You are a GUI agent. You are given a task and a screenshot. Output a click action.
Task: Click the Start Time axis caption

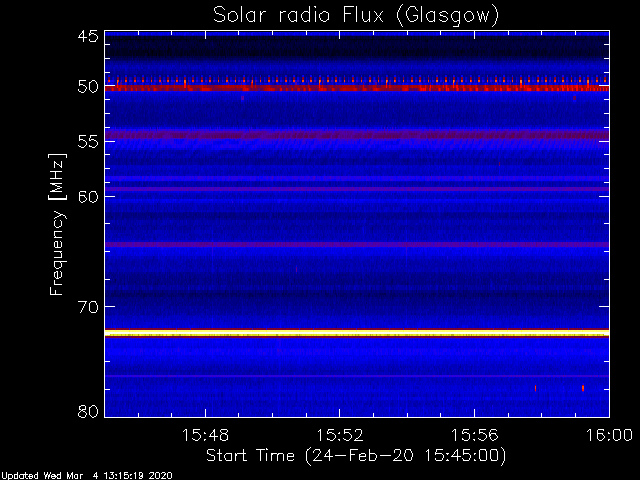356,456
